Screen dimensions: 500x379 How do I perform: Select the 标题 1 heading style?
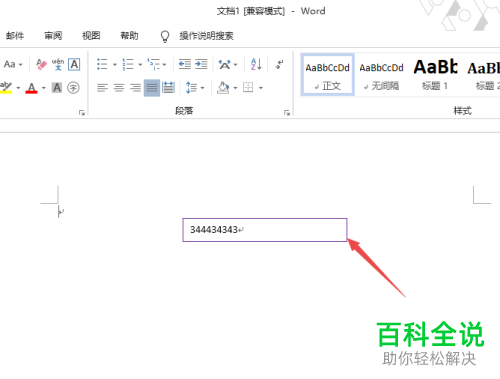click(435, 75)
